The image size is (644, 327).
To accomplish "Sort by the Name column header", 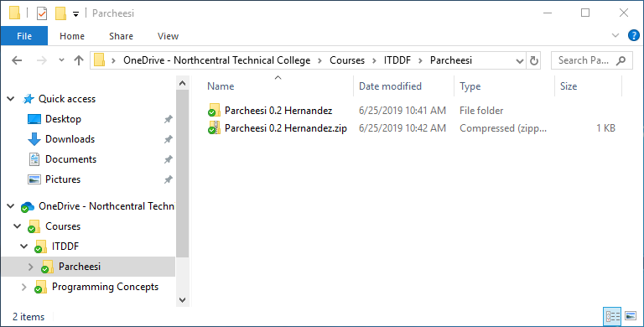I will point(221,86).
